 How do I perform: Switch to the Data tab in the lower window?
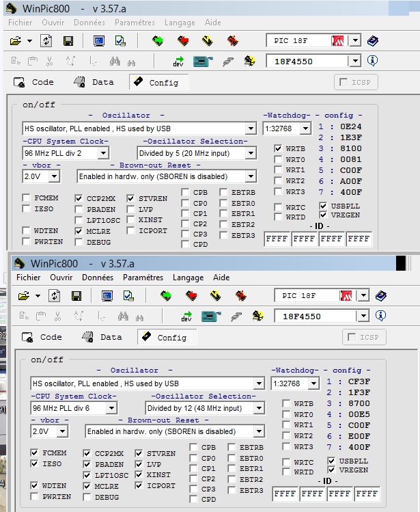point(102,337)
